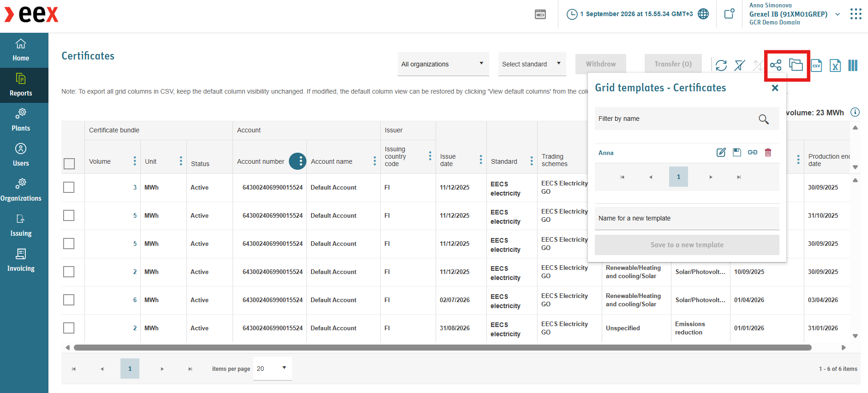
Task: Open Organizations in the sidebar
Action: click(x=21, y=191)
